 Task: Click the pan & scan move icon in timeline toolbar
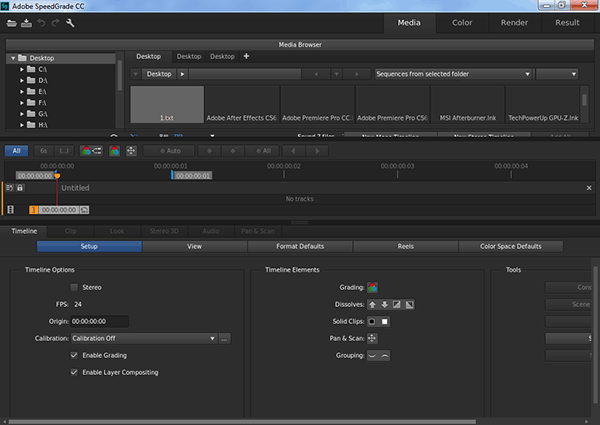[131, 151]
